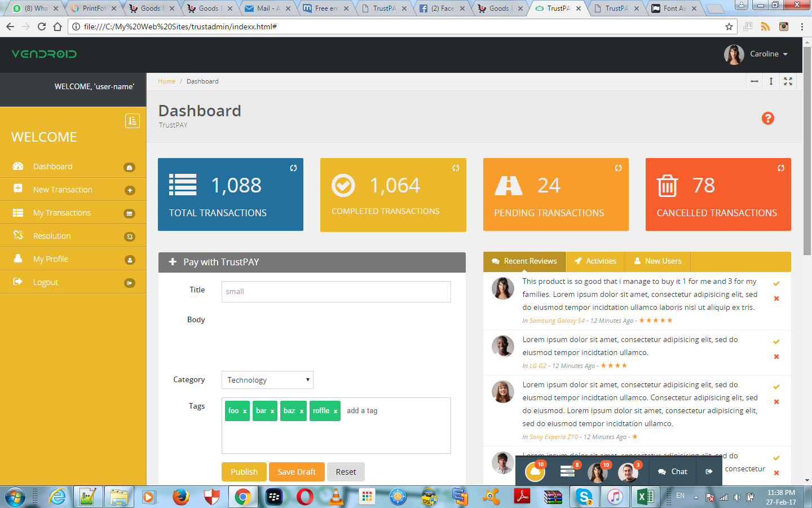Click the Vendroid logo

(x=44, y=54)
